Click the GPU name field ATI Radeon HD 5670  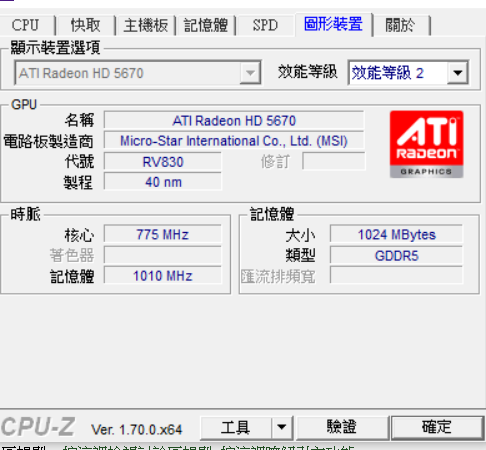pos(234,120)
